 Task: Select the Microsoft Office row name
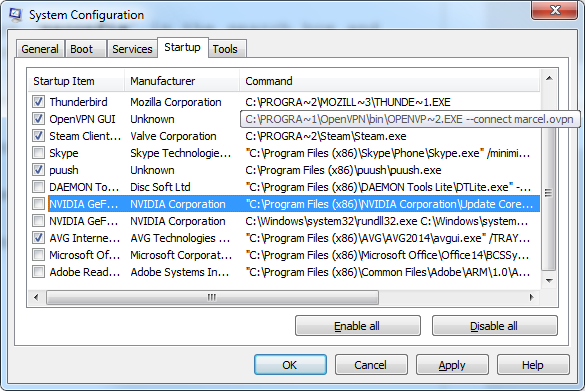click(85, 255)
